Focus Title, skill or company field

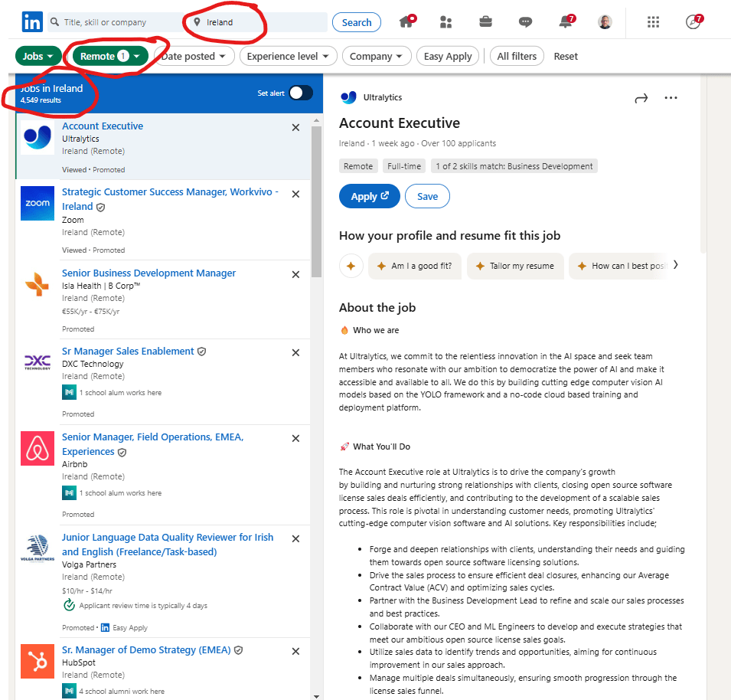pos(115,22)
